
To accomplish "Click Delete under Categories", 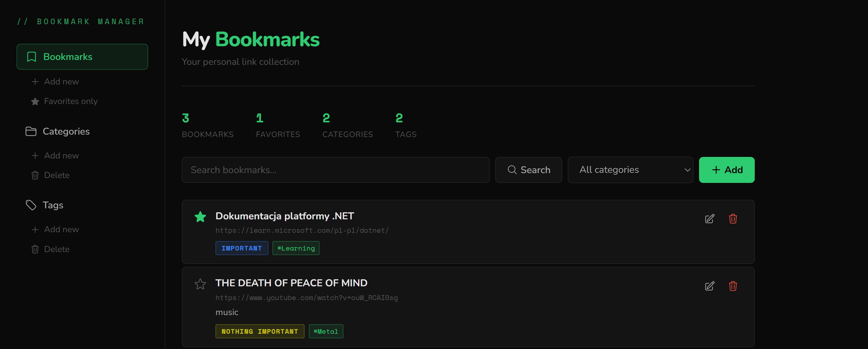I will (x=50, y=175).
